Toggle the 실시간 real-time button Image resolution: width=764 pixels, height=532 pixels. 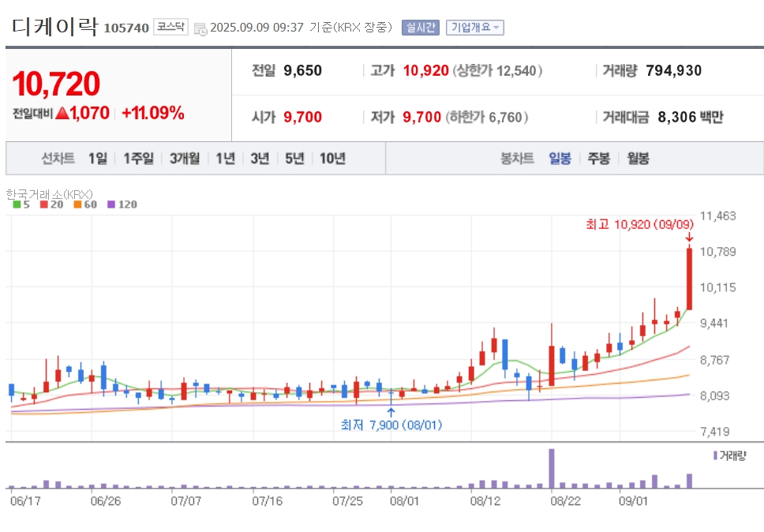421,28
